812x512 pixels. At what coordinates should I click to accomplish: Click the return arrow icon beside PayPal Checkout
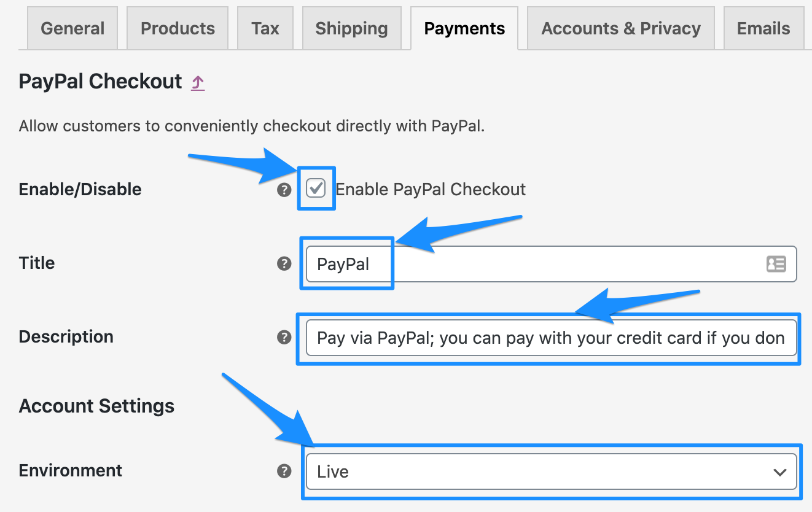197,83
